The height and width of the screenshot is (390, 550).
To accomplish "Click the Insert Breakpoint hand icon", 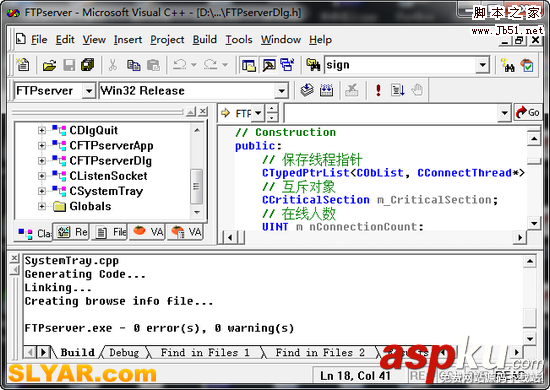I will coord(417,90).
